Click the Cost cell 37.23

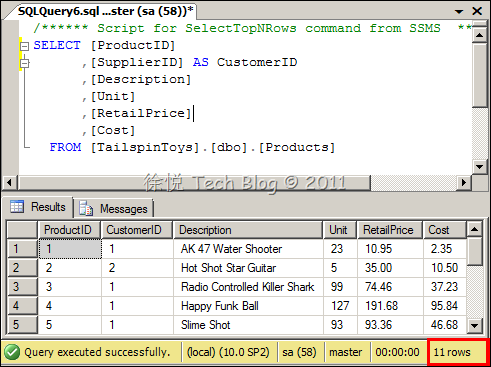pos(445,287)
